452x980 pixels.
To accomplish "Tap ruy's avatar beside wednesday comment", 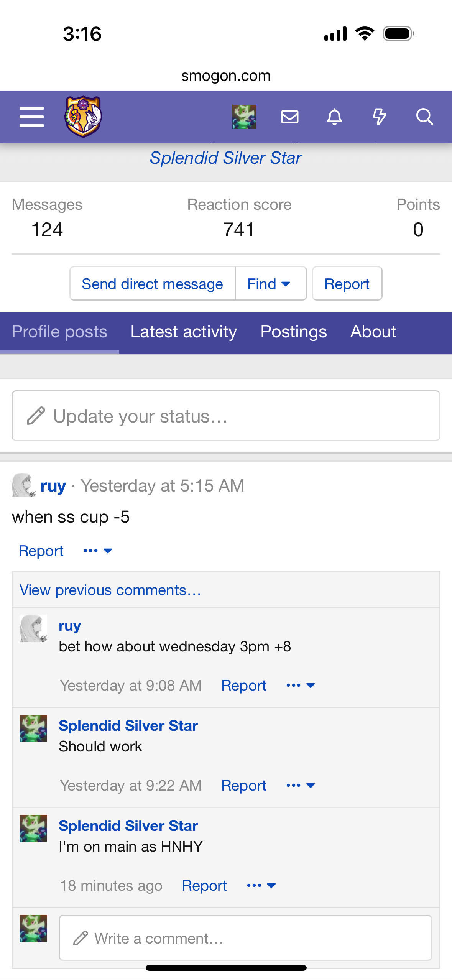I will click(33, 628).
